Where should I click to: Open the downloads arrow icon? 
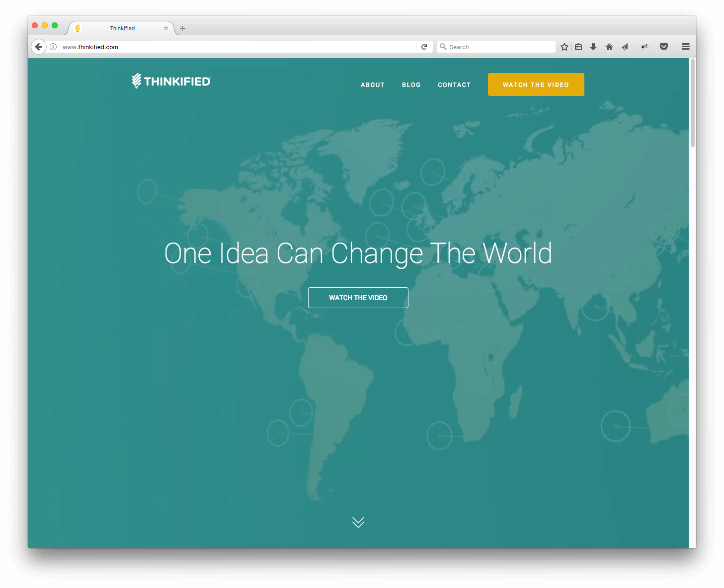coord(593,47)
